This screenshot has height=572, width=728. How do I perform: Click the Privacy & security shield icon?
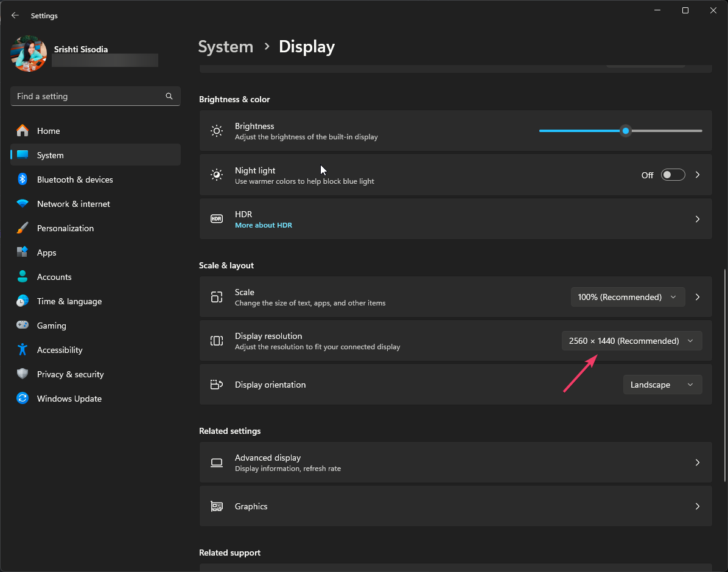(23, 374)
